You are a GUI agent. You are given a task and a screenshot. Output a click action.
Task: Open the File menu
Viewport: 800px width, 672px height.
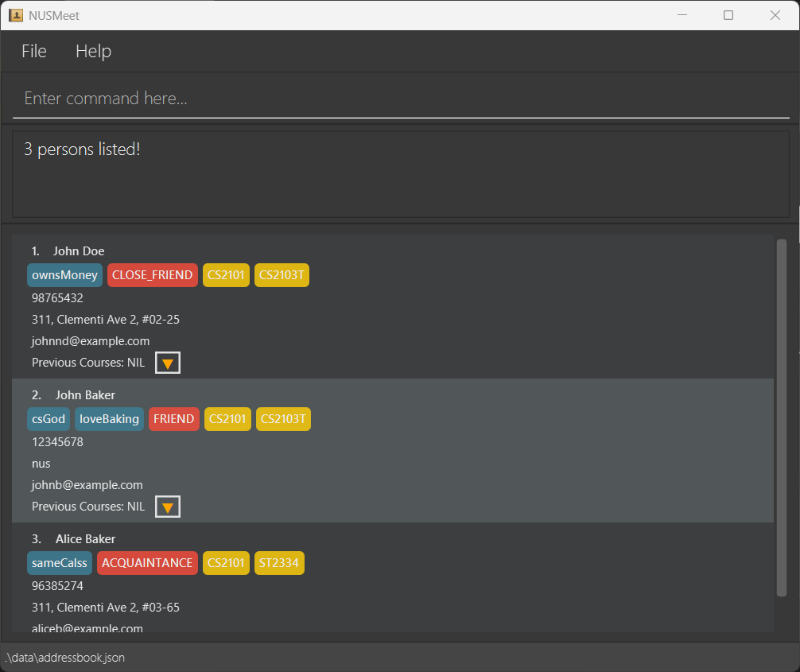(x=34, y=52)
